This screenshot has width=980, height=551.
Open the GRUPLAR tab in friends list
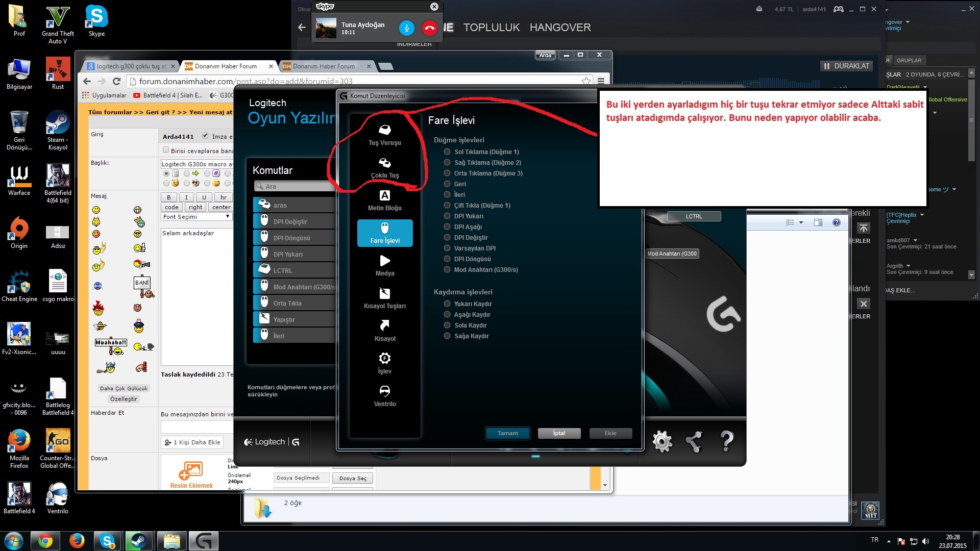(x=909, y=60)
